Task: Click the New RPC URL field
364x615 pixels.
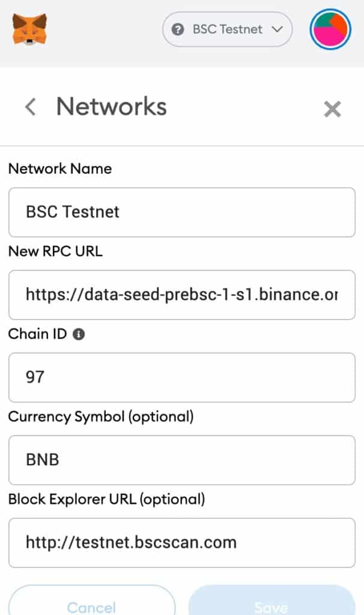Action: (x=182, y=295)
